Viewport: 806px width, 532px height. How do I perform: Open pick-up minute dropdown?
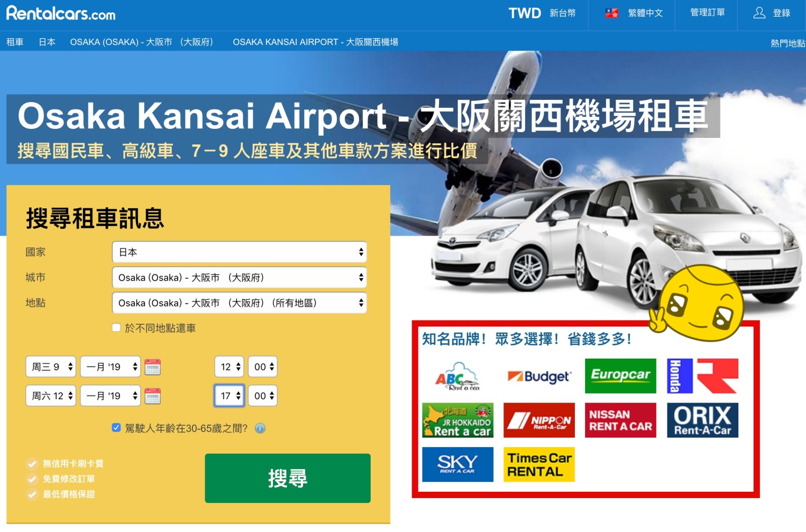(x=262, y=367)
